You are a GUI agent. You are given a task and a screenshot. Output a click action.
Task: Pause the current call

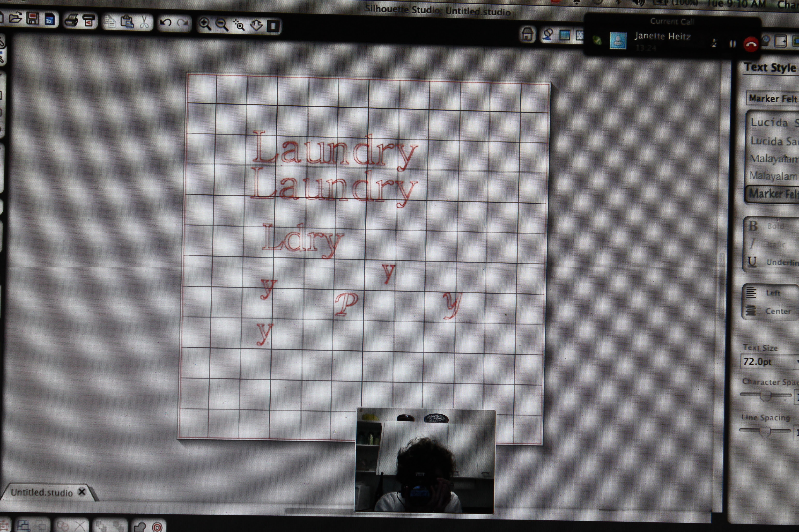pos(733,44)
